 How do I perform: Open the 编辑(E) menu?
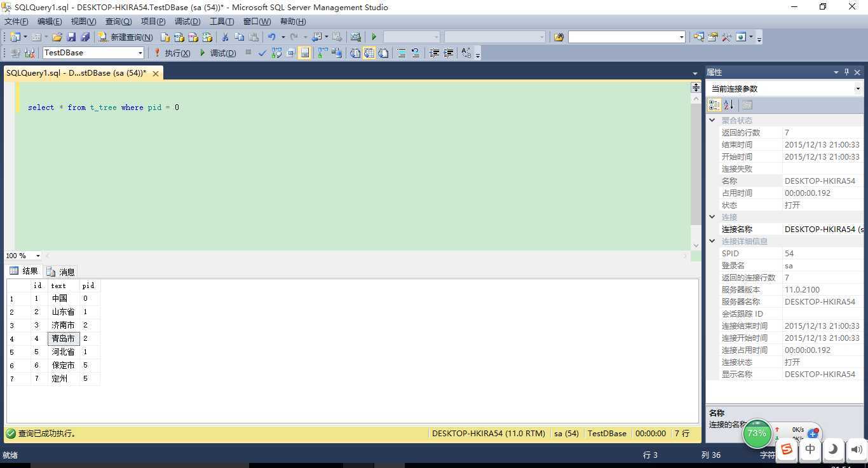[x=50, y=22]
